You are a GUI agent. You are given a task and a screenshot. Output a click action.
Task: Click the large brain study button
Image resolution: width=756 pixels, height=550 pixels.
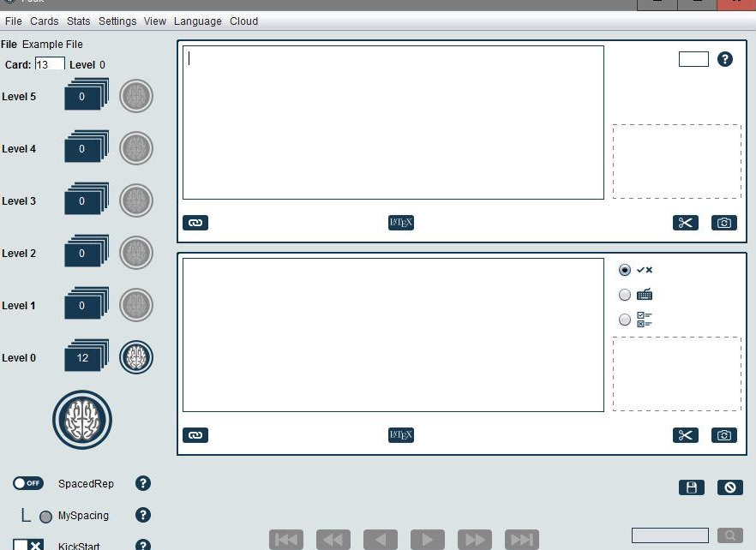pos(82,420)
